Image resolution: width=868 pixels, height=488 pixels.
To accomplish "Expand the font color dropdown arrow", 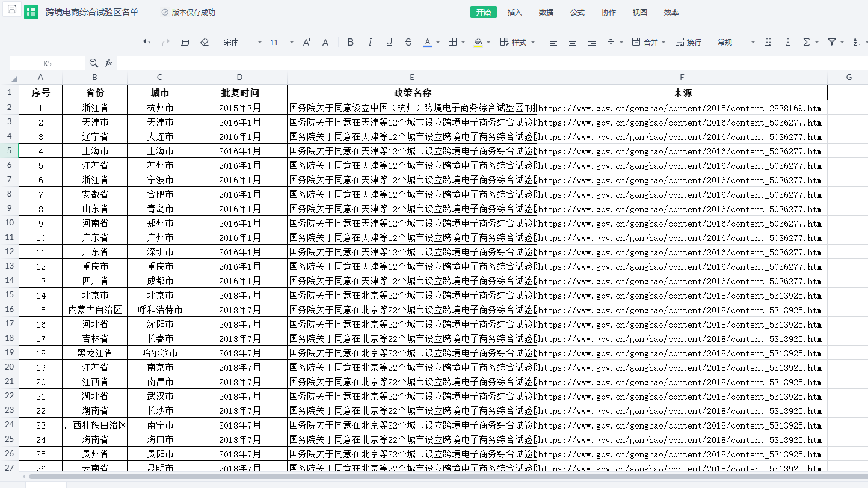I will (x=438, y=43).
